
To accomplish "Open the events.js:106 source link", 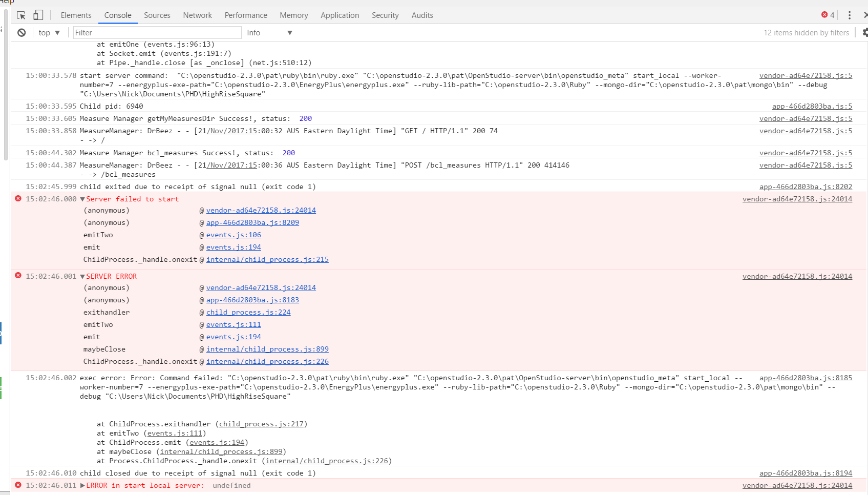I will pos(234,235).
